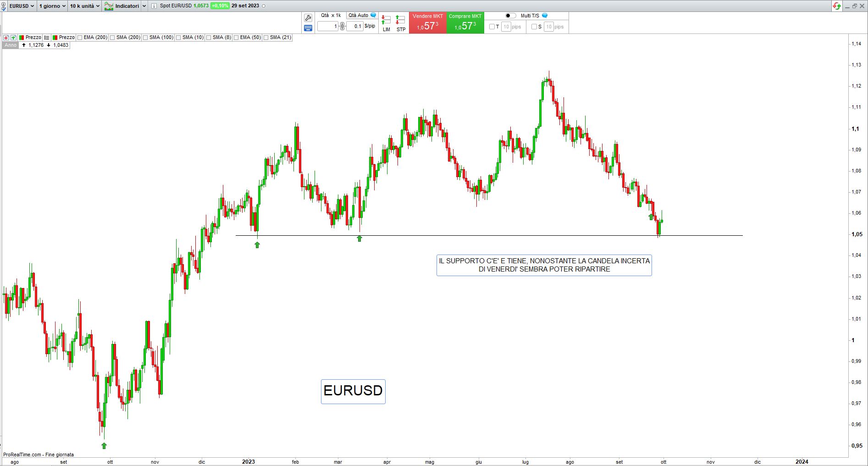The image size is (868, 466).
Task: Click the Anno period label
Action: click(x=11, y=45)
